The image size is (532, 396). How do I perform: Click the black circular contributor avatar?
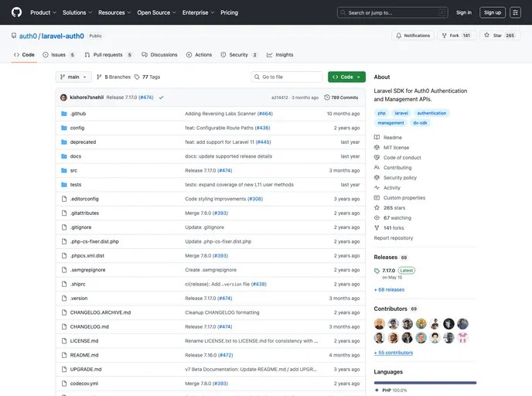pyautogui.click(x=448, y=324)
